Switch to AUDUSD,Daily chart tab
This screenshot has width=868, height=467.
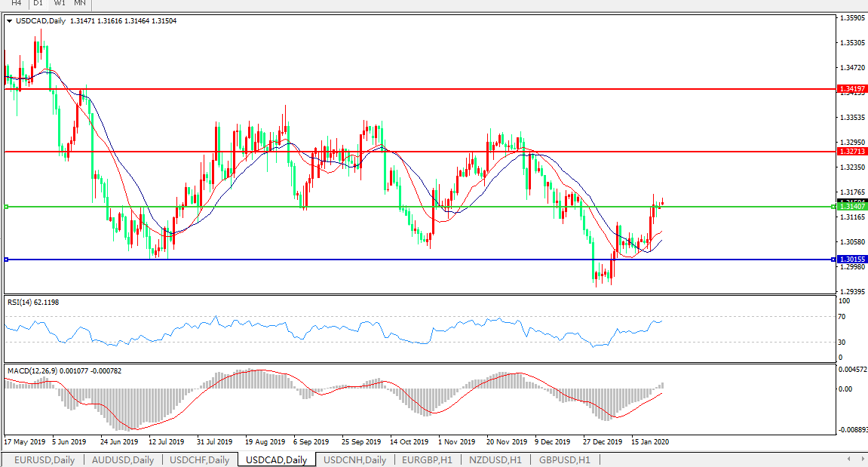point(122,459)
